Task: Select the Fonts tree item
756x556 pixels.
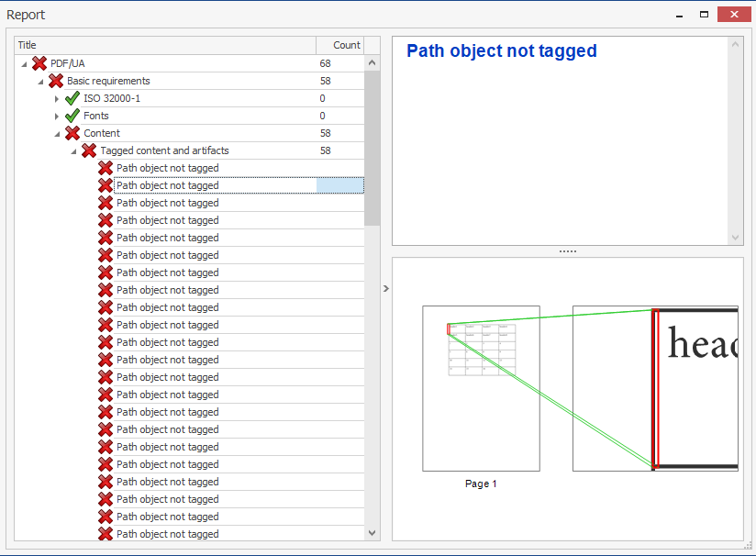Action: pyautogui.click(x=95, y=116)
